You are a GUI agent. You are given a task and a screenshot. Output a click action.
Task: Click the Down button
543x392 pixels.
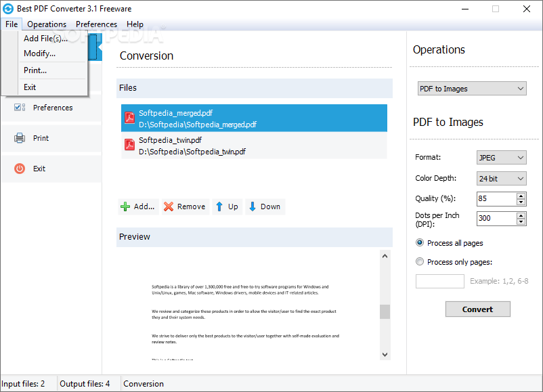(265, 206)
